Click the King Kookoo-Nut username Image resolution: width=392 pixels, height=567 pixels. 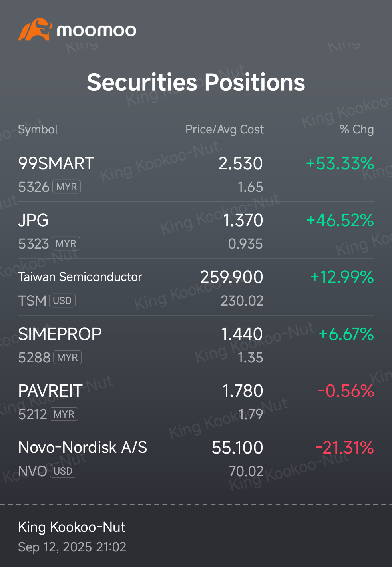[x=72, y=527]
